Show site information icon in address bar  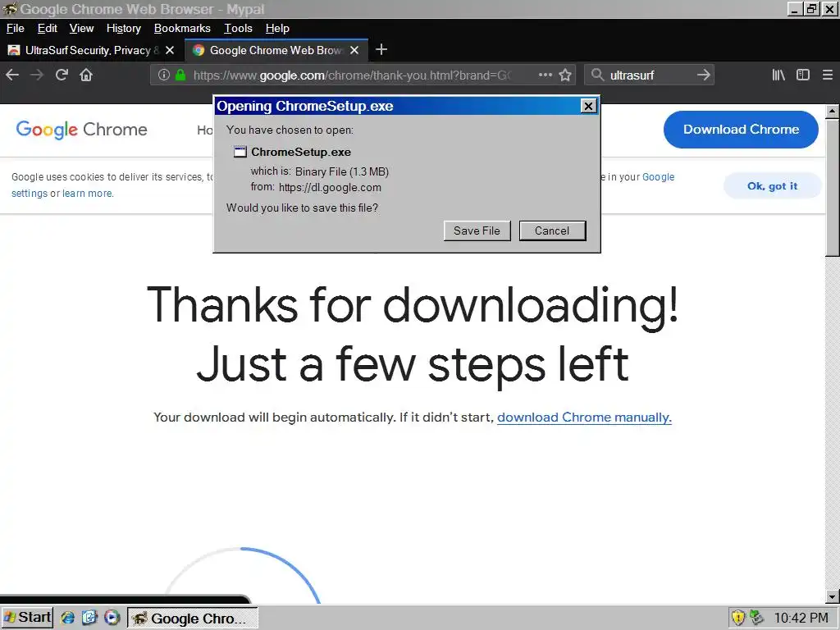pos(164,75)
